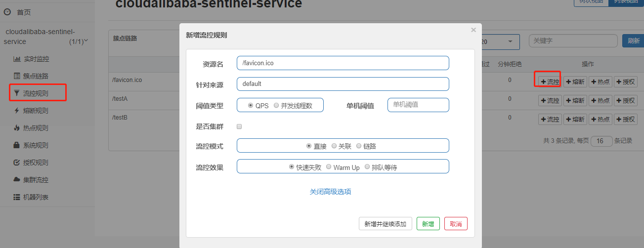
Task: Open 集群流控 in the sidebar
Action: coord(36,180)
